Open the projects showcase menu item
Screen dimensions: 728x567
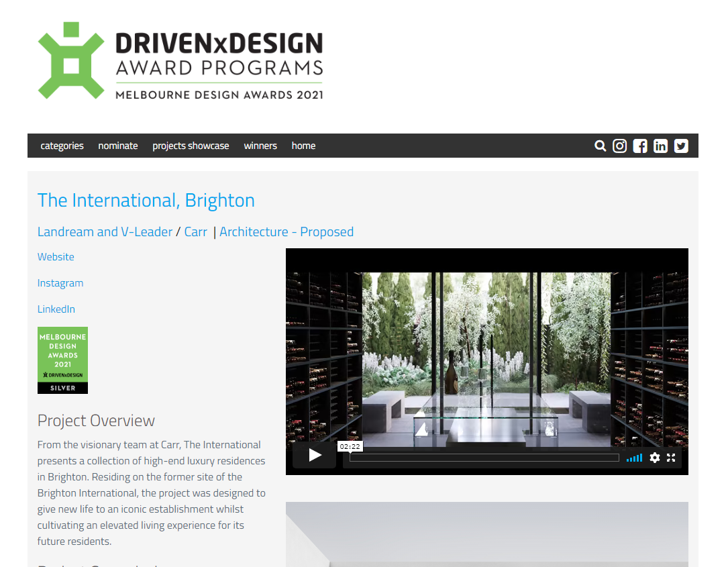click(x=191, y=146)
